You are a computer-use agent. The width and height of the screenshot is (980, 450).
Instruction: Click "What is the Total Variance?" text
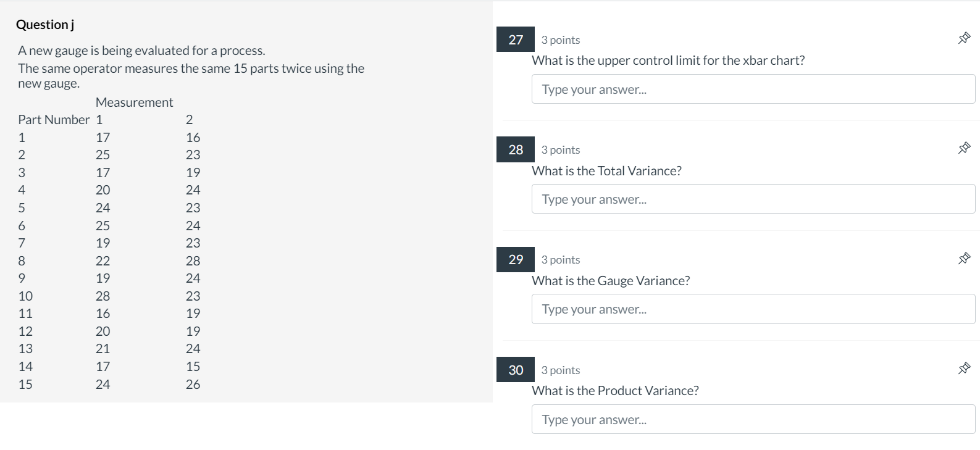click(x=606, y=171)
